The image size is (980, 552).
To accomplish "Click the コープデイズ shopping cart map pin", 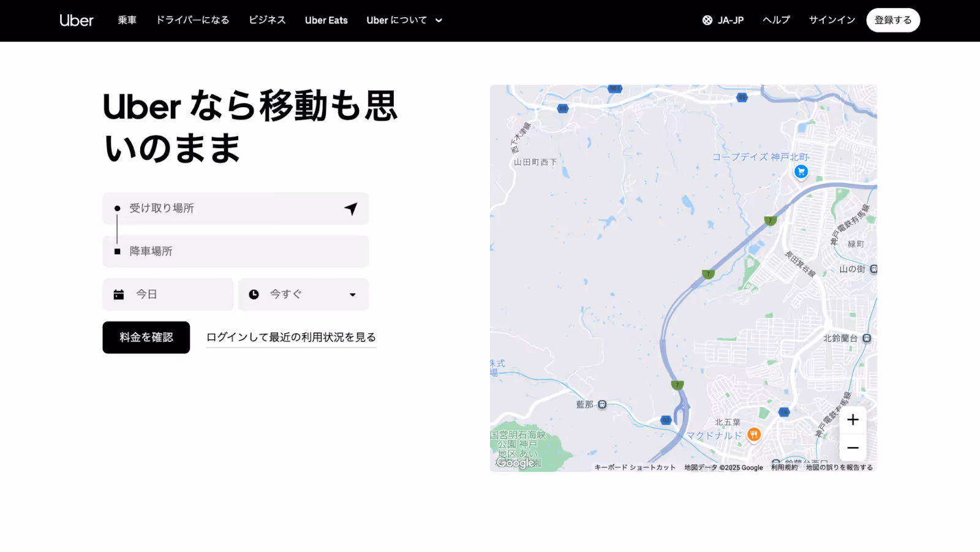I will 801,172.
